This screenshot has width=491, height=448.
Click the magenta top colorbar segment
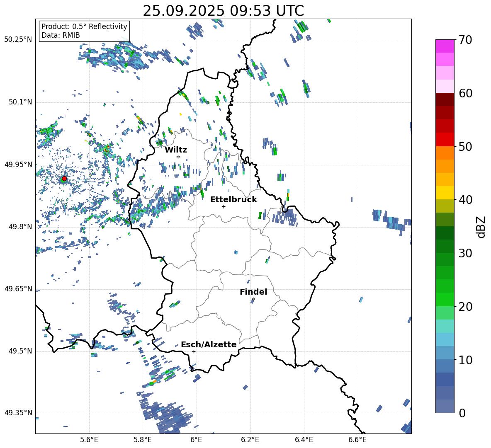[x=445, y=46]
